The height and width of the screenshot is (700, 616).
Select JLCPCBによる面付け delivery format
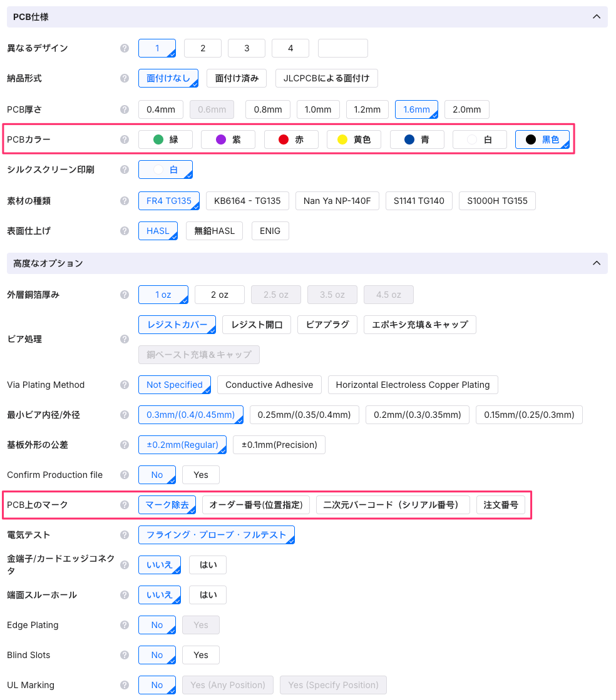pyautogui.click(x=326, y=78)
